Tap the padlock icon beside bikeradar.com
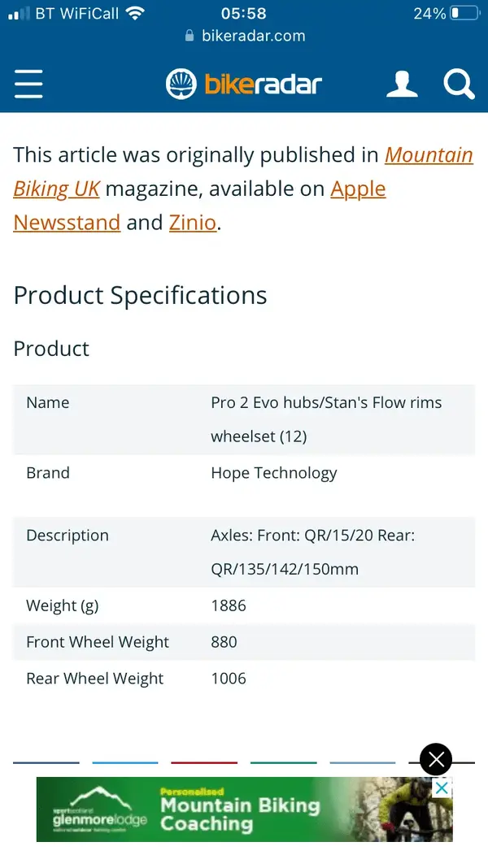Screen dimensions: 488x868 coord(190,36)
